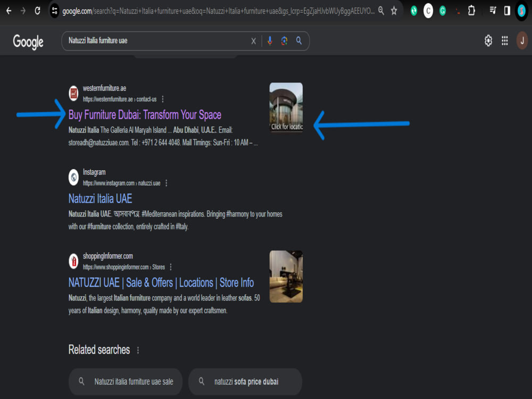Image resolution: width=532 pixels, height=399 pixels.
Task: Open more options for shoppinginformer result
Action: (171, 267)
